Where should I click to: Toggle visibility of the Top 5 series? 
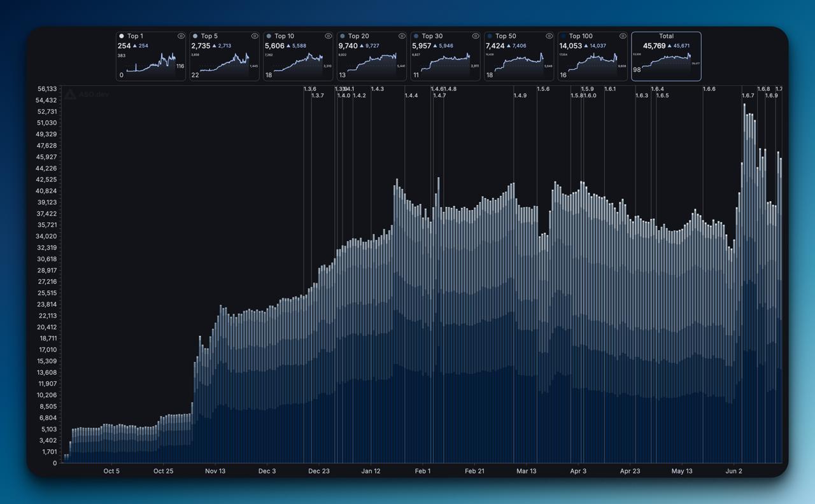point(255,36)
